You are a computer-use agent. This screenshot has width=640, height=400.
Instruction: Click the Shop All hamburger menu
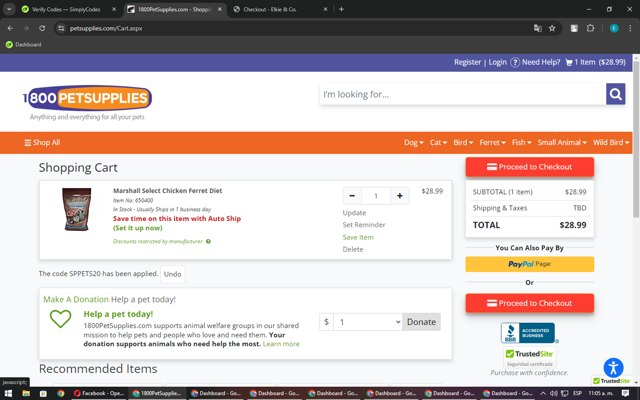[x=42, y=142]
